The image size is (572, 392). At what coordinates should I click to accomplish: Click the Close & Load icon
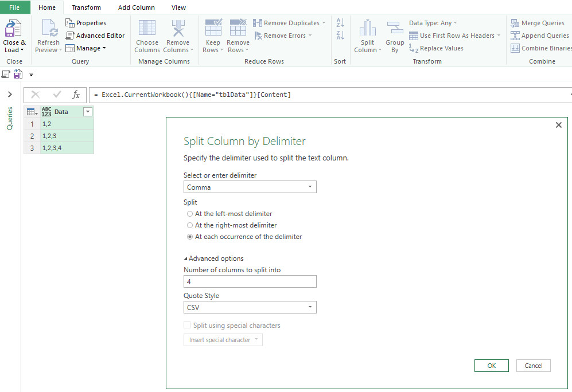click(14, 29)
